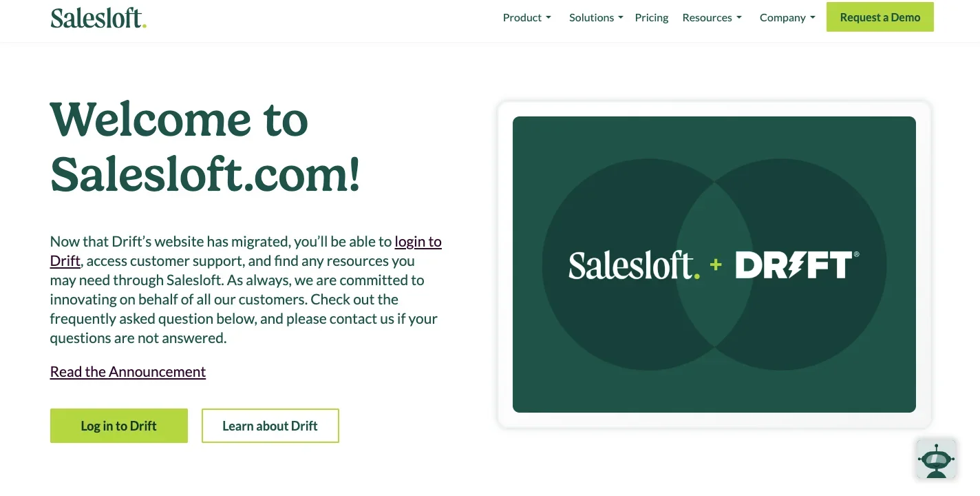Click the Salesloft logo inside the banner image
The width and height of the screenshot is (980, 496).
pyautogui.click(x=634, y=265)
